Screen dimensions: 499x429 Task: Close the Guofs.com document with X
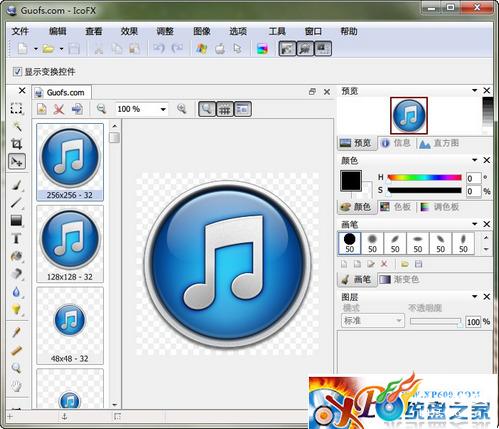pos(327,92)
